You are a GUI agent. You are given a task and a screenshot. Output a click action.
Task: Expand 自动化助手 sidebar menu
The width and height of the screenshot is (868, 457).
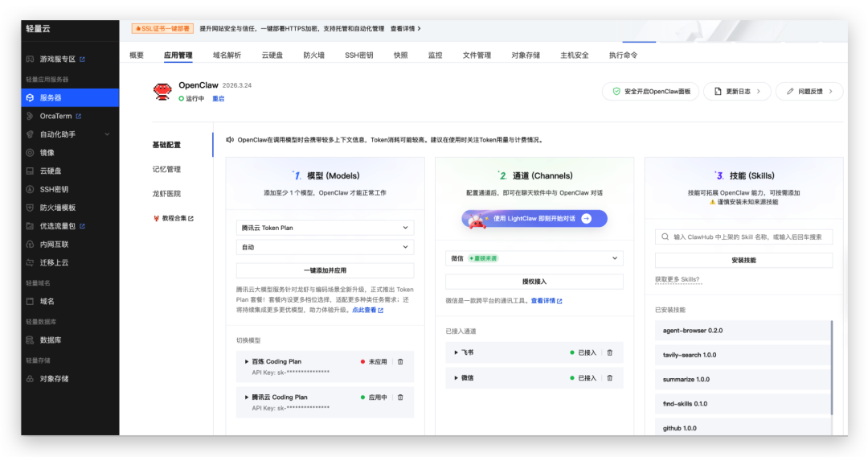click(x=70, y=134)
